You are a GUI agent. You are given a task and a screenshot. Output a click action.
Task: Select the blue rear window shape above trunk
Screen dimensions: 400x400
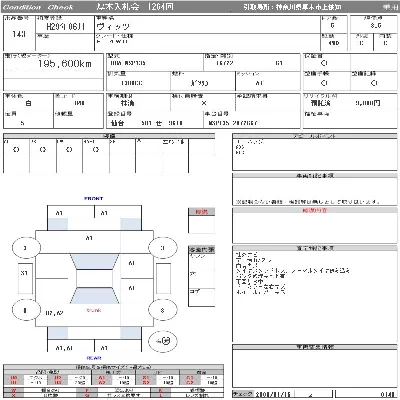(94, 295)
